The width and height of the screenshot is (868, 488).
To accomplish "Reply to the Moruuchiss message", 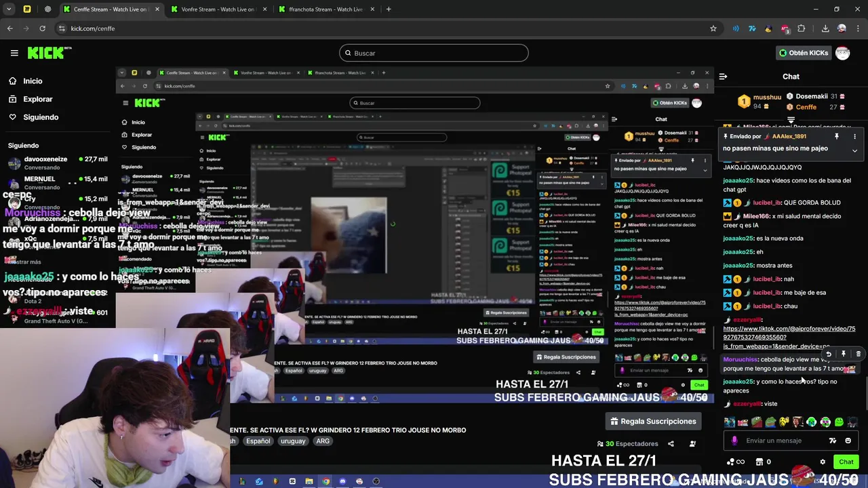I will [829, 354].
